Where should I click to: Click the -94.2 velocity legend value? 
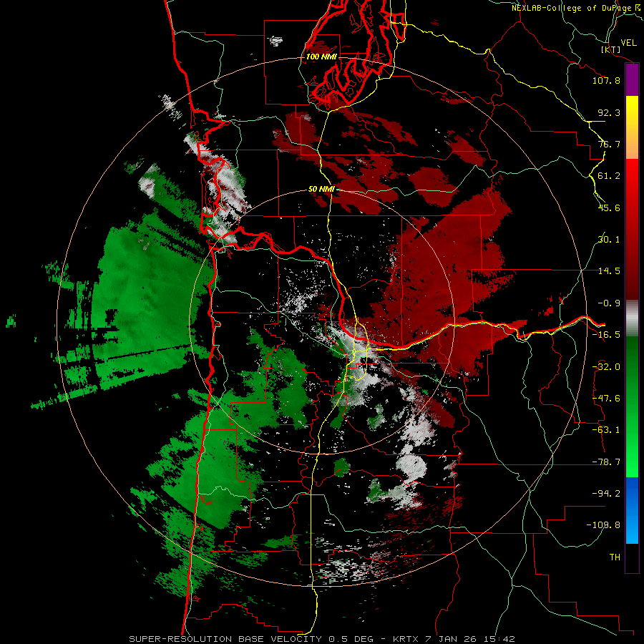point(606,494)
